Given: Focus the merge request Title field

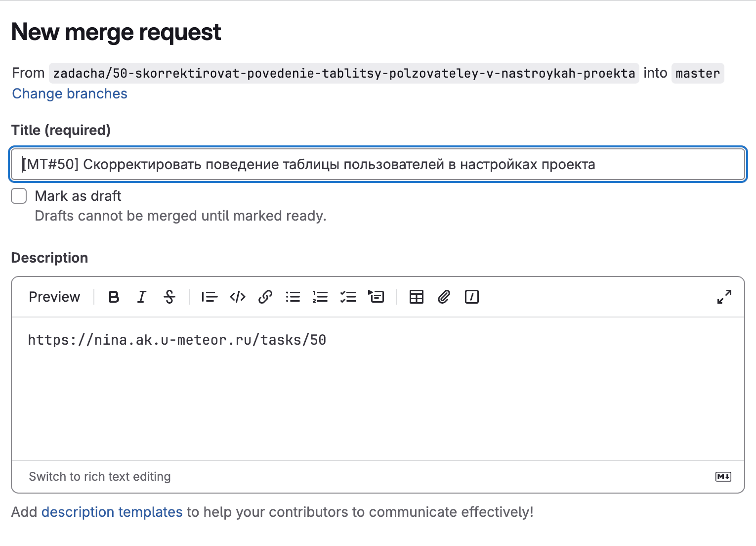Looking at the screenshot, I should pyautogui.click(x=378, y=164).
